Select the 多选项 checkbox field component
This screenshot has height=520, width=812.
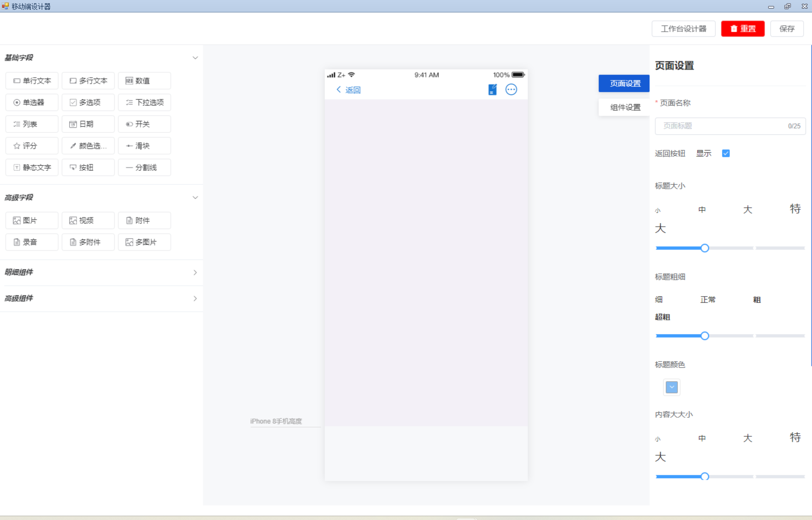[88, 102]
